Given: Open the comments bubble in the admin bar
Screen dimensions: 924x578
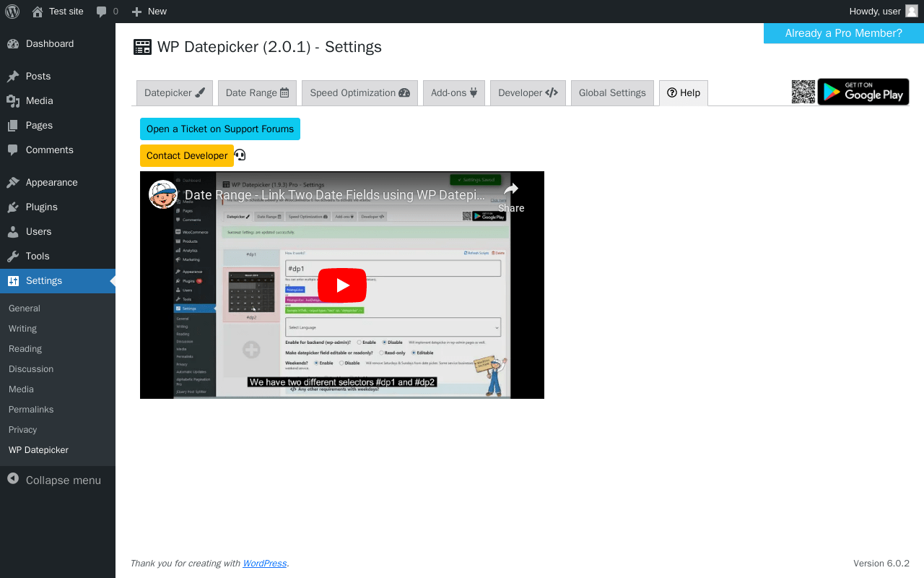Looking at the screenshot, I should tap(102, 12).
